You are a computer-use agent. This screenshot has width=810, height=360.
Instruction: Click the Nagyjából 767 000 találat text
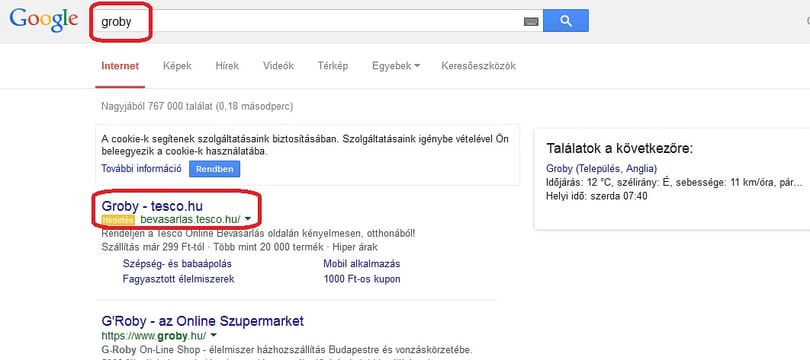pos(197,106)
